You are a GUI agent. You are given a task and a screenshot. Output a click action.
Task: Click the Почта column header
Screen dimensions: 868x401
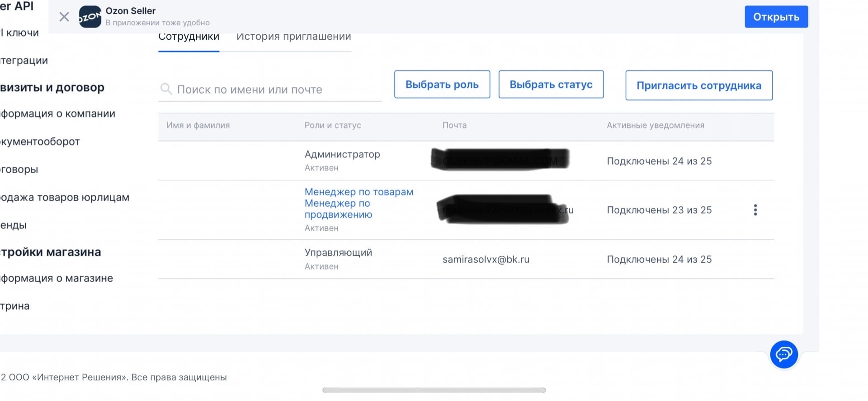pos(454,125)
